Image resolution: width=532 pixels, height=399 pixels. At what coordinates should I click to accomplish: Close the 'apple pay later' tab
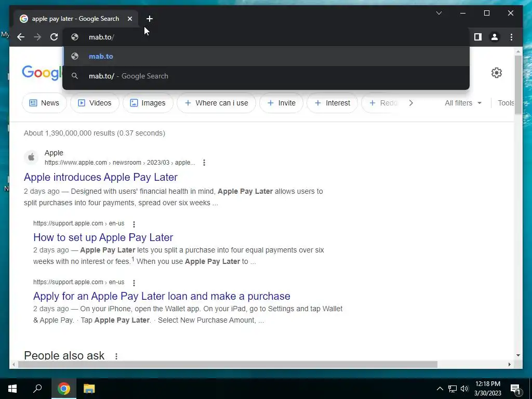129,19
